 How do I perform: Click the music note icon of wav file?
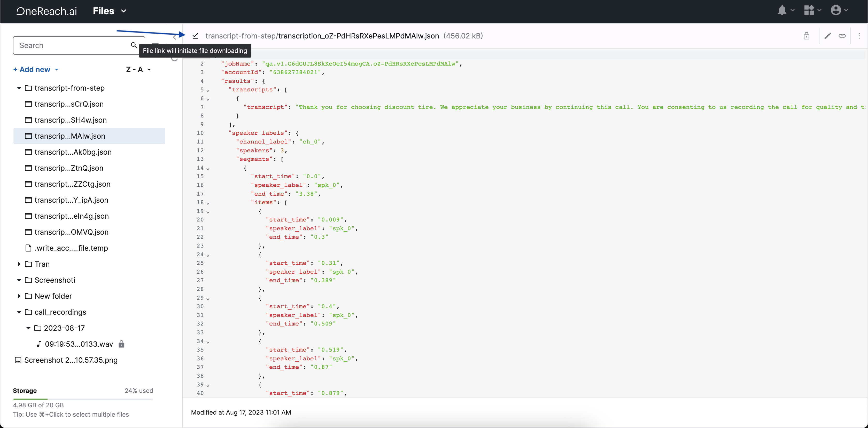pyautogui.click(x=38, y=344)
